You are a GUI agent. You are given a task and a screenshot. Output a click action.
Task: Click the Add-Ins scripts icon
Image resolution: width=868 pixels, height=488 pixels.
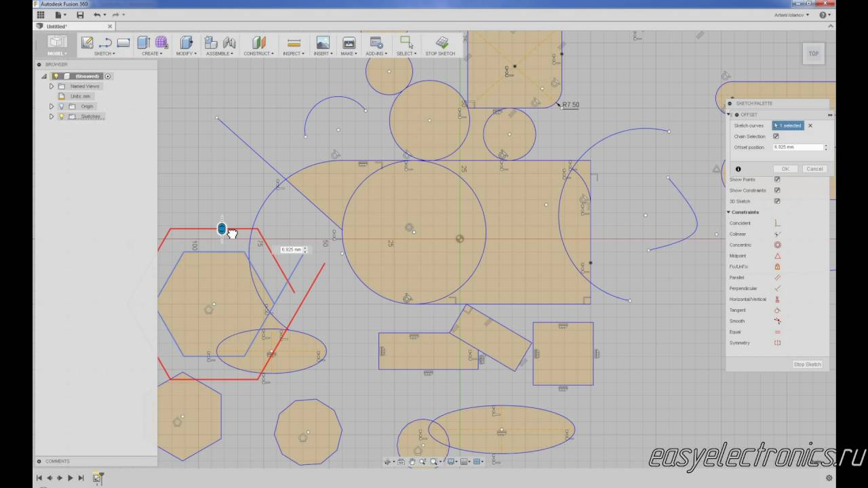pos(376,43)
